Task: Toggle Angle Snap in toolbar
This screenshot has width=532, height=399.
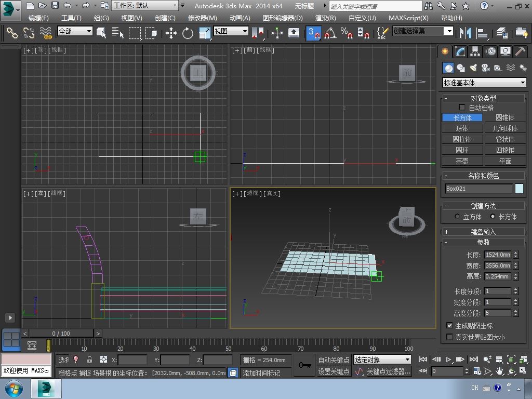Action: [x=330, y=33]
